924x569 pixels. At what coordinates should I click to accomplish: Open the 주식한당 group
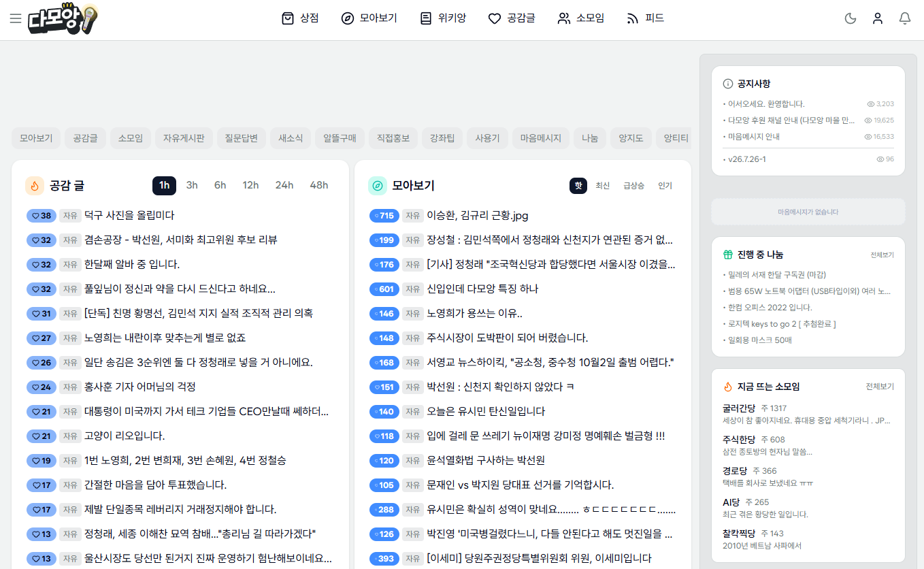coord(739,440)
